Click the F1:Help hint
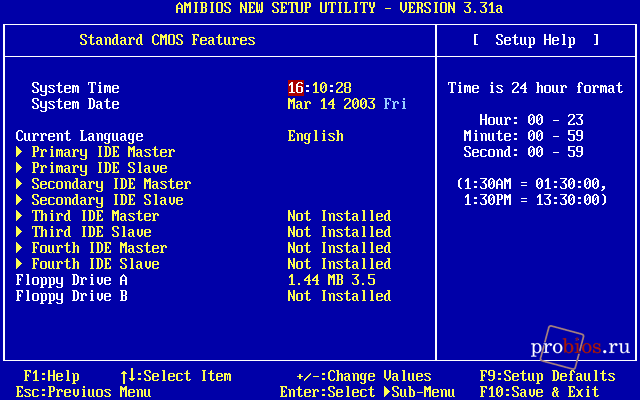 [51, 376]
